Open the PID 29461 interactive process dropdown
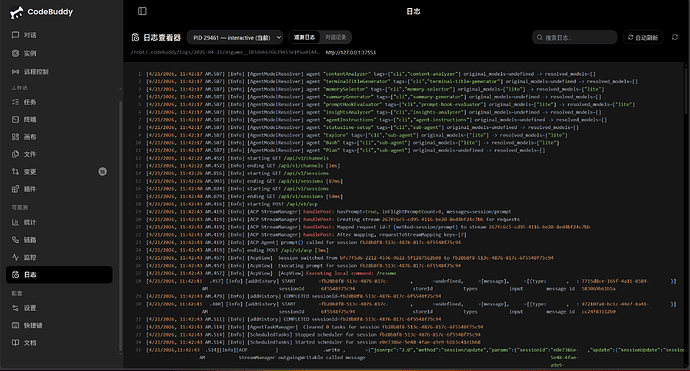 (x=235, y=37)
